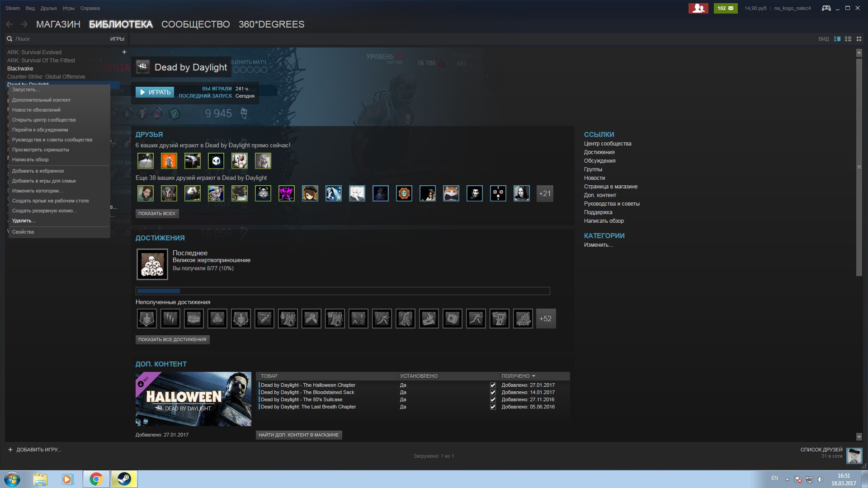Image resolution: width=868 pixels, height=488 pixels.
Task: Go forward with the right arrow
Action: pyautogui.click(x=24, y=24)
